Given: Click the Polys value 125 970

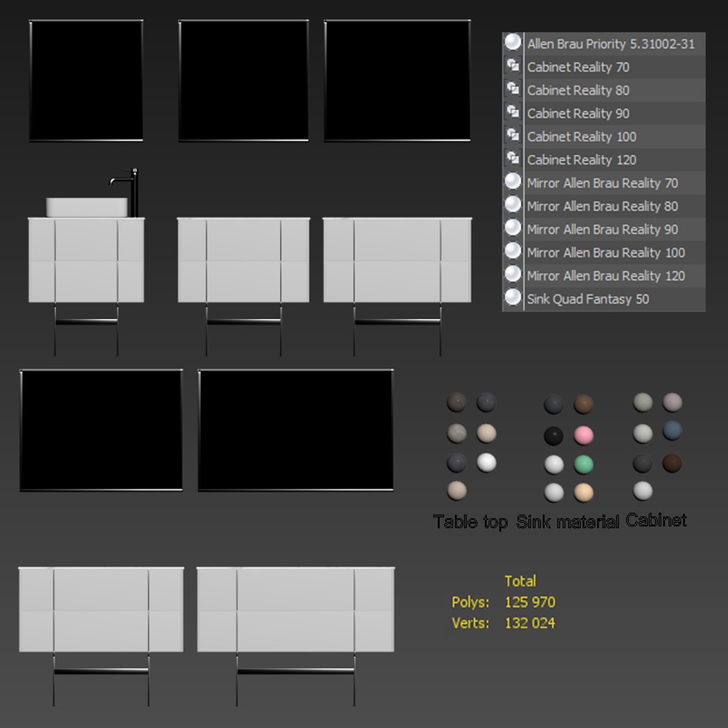Looking at the screenshot, I should (x=530, y=602).
